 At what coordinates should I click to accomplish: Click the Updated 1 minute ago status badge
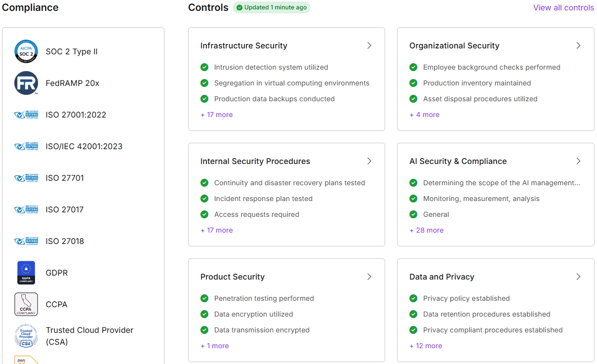[x=272, y=7]
